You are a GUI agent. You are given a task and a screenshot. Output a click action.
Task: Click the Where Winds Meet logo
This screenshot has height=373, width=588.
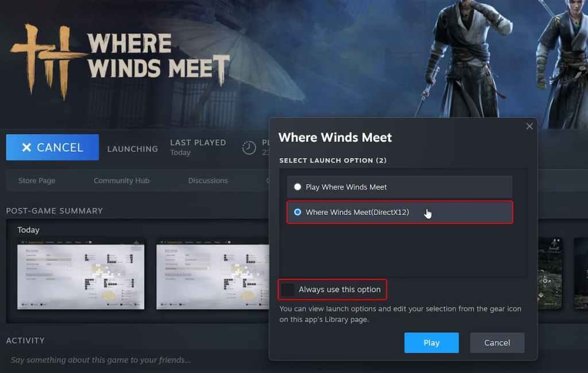click(119, 61)
